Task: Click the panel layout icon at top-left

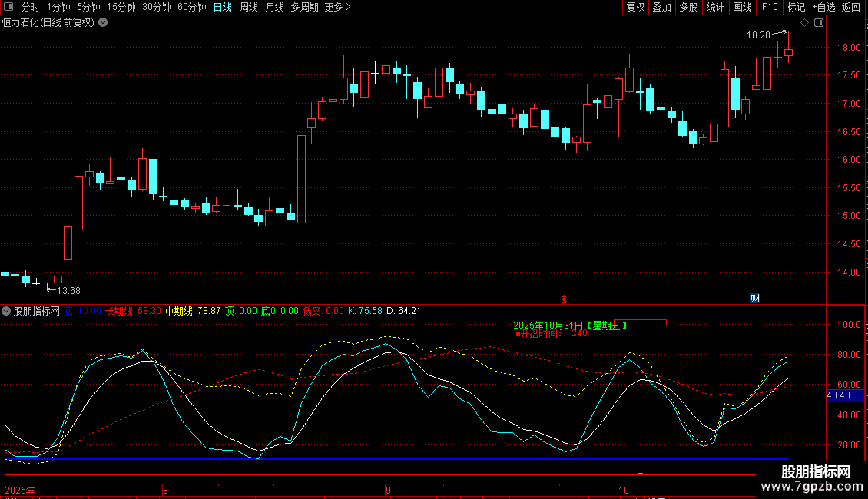Action: click(x=8, y=7)
